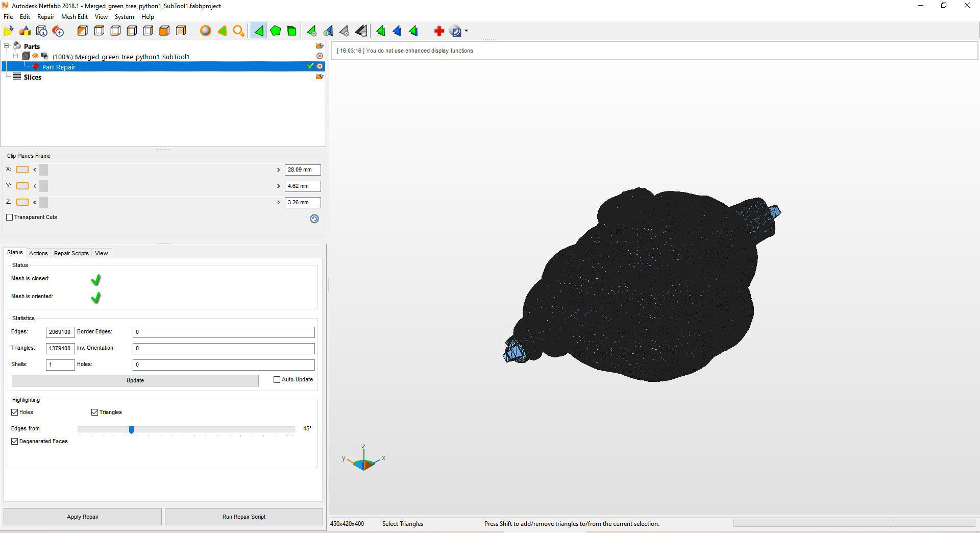Toggle the orange eye visibility icon of the part
Screen dimensions: 980x533
(x=35, y=56)
